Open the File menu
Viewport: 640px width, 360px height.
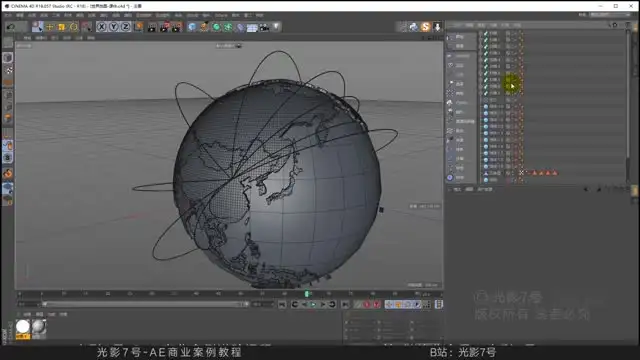click(x=8, y=15)
